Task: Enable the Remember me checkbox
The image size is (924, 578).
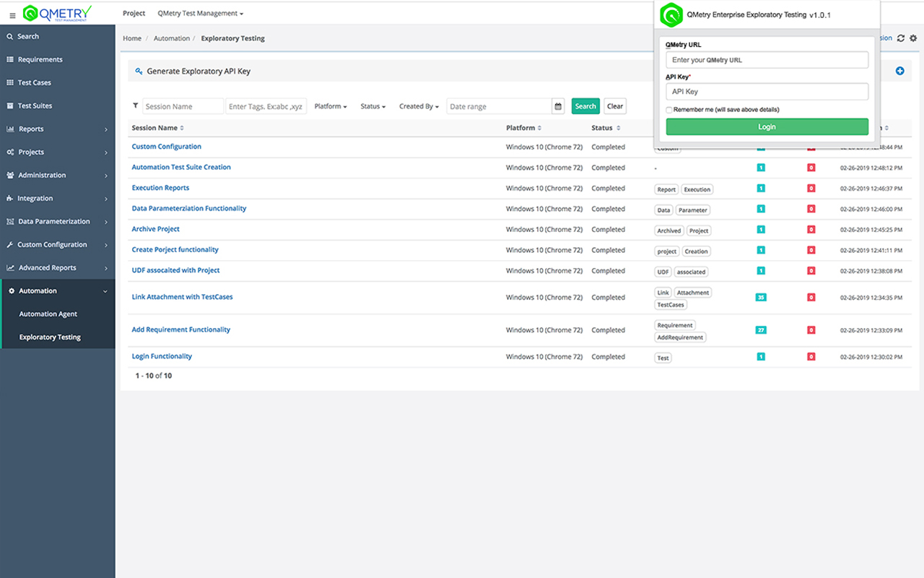Action: point(669,110)
